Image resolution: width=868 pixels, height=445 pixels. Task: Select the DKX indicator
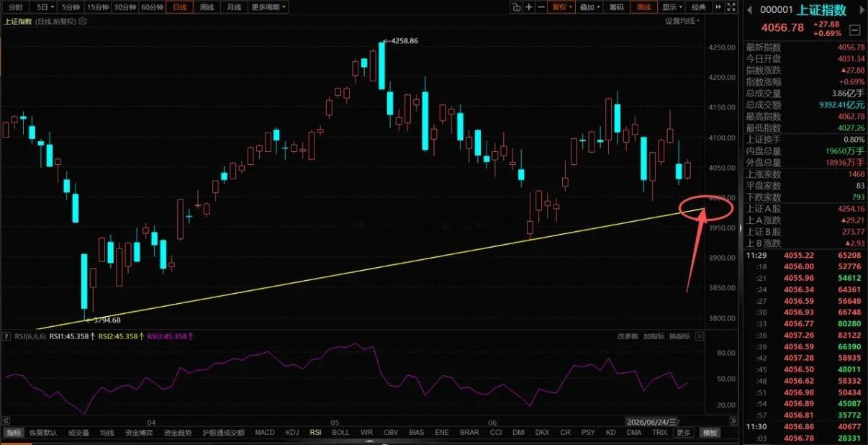[x=542, y=433]
